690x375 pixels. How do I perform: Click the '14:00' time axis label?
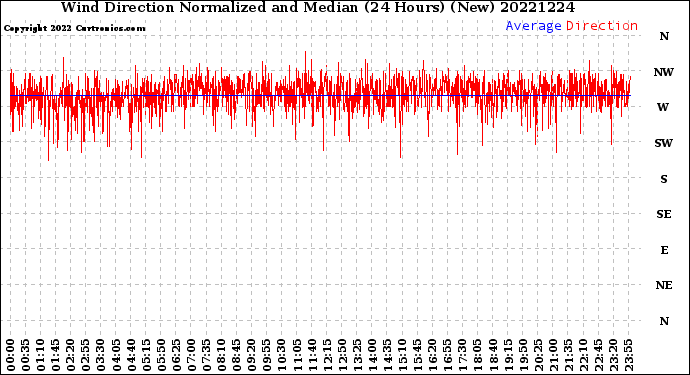[x=372, y=356]
